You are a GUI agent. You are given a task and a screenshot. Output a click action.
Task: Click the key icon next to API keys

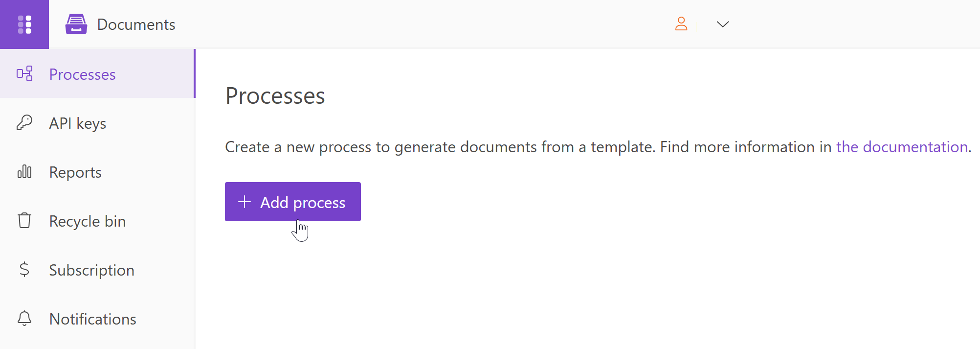tap(24, 123)
